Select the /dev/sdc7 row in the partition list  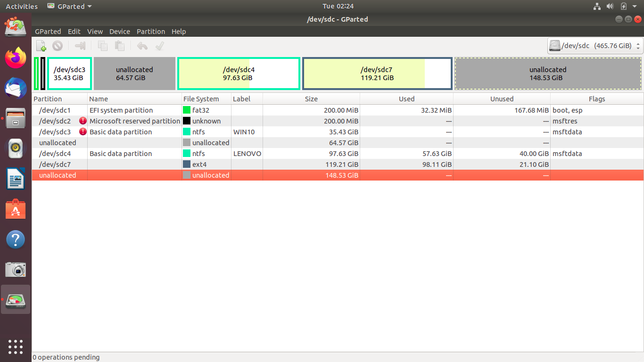coord(338,164)
